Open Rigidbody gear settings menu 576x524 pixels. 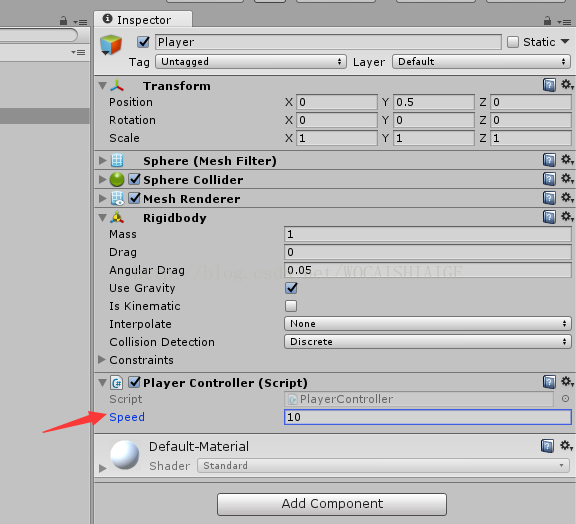tap(567, 216)
